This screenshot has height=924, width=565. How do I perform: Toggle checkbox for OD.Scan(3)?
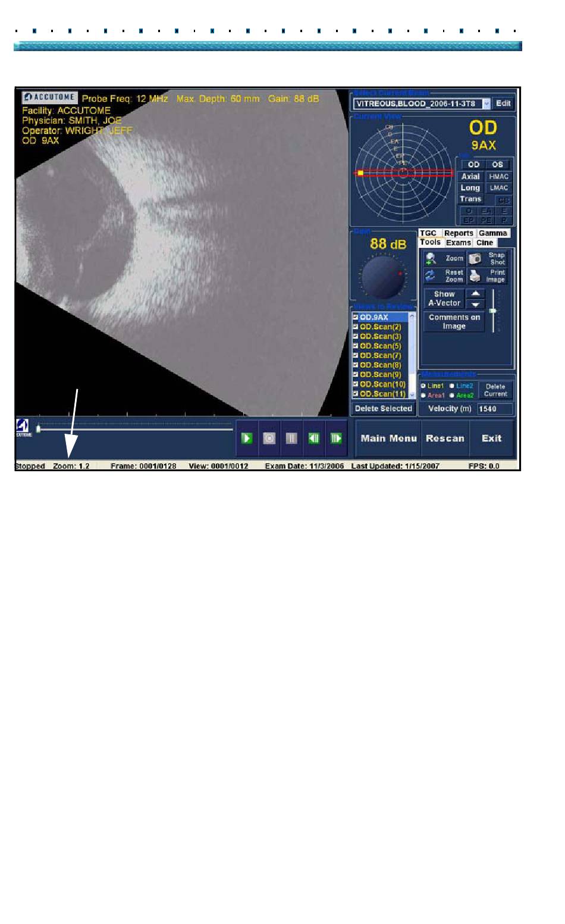(x=356, y=336)
